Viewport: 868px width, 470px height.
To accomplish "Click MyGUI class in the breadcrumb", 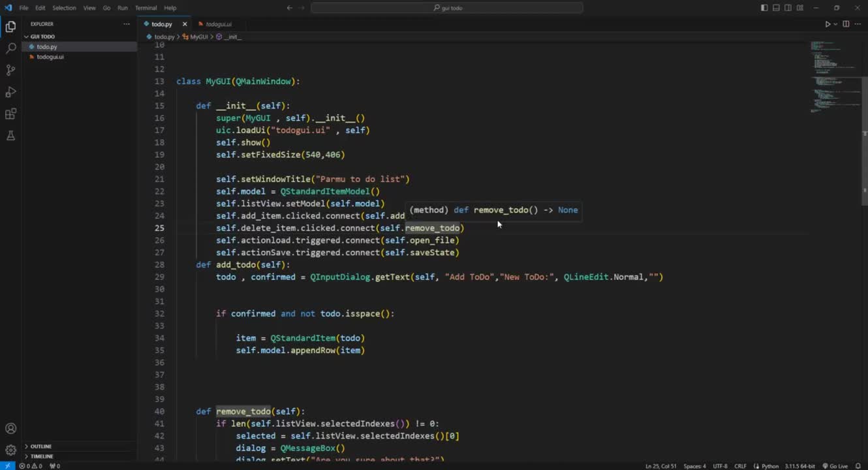I will coord(198,37).
